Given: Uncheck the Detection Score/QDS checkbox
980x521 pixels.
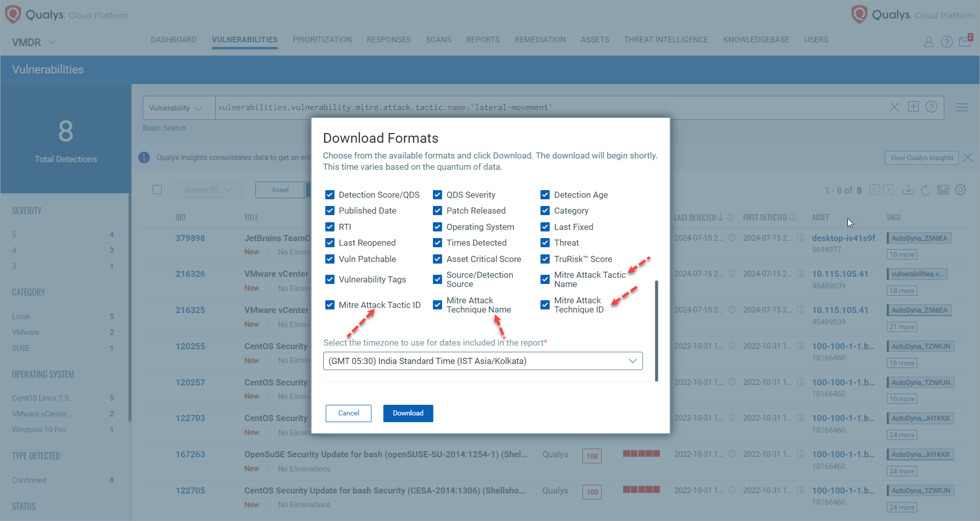Looking at the screenshot, I should 330,195.
